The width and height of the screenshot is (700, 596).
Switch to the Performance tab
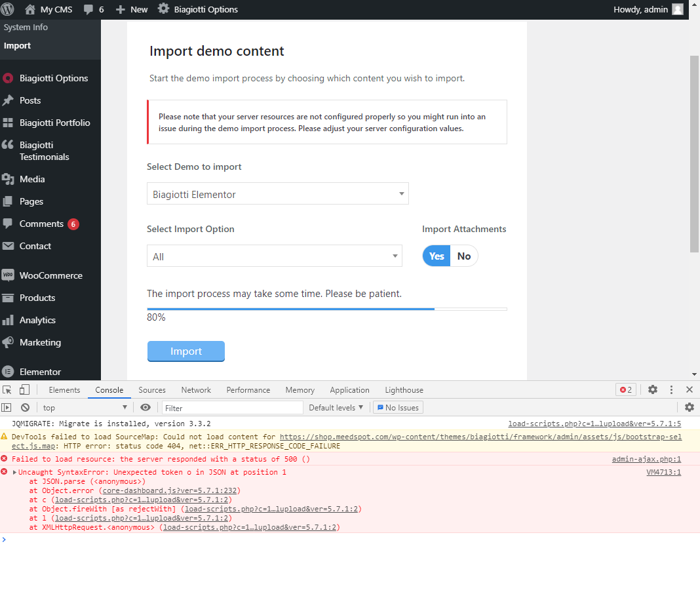[248, 389]
